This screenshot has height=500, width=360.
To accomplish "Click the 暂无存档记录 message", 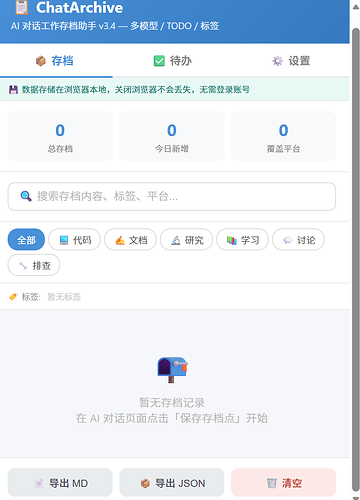I will (x=172, y=403).
